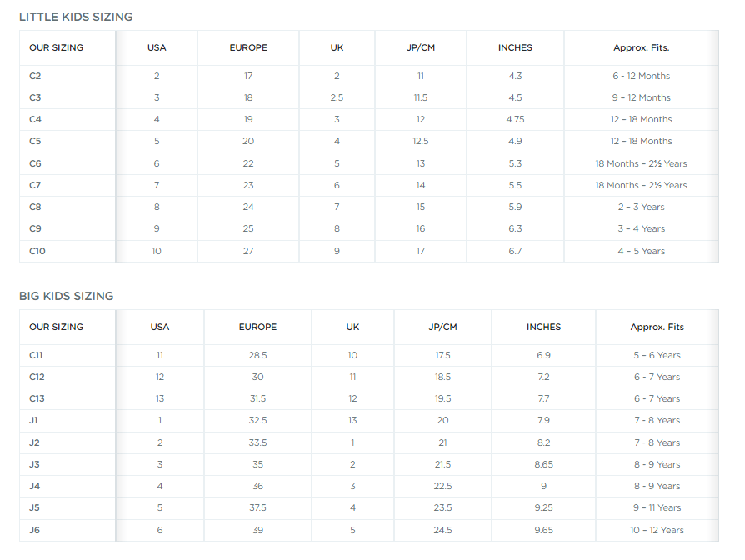This screenshot has height=560, width=745.
Task: Select the C6 size row label
Action: 35,163
